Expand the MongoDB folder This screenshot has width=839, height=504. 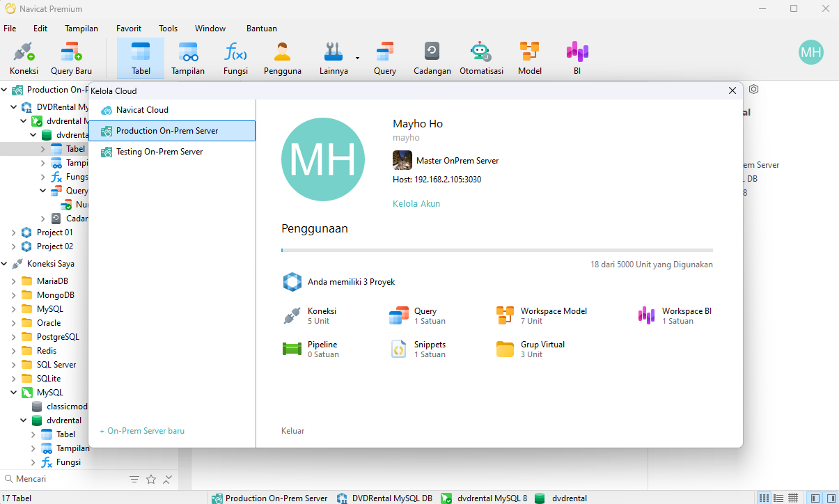14,295
